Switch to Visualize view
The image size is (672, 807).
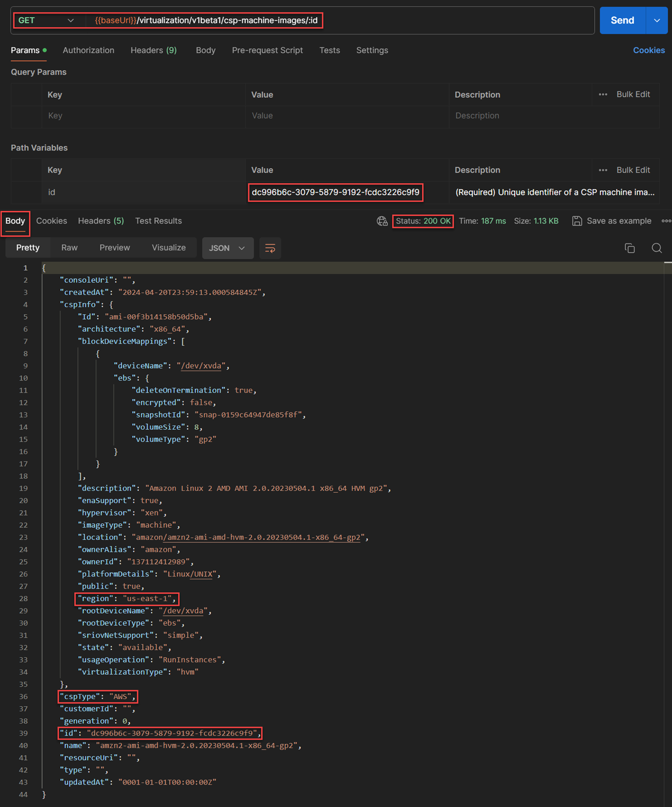pyautogui.click(x=169, y=248)
